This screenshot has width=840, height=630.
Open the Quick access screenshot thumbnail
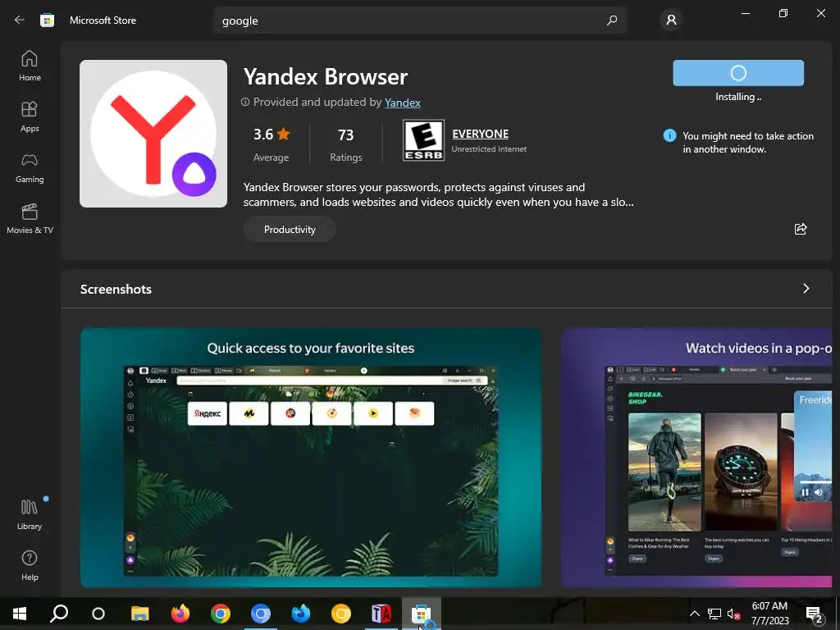[x=311, y=458]
